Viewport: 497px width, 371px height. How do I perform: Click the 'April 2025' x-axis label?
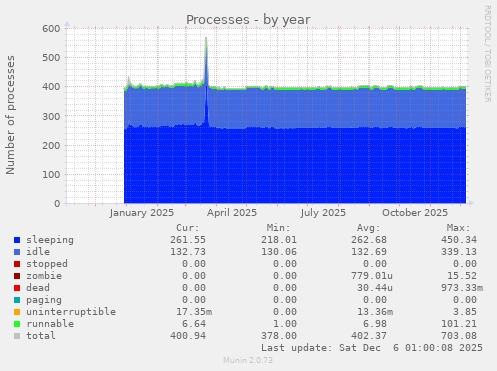(232, 213)
